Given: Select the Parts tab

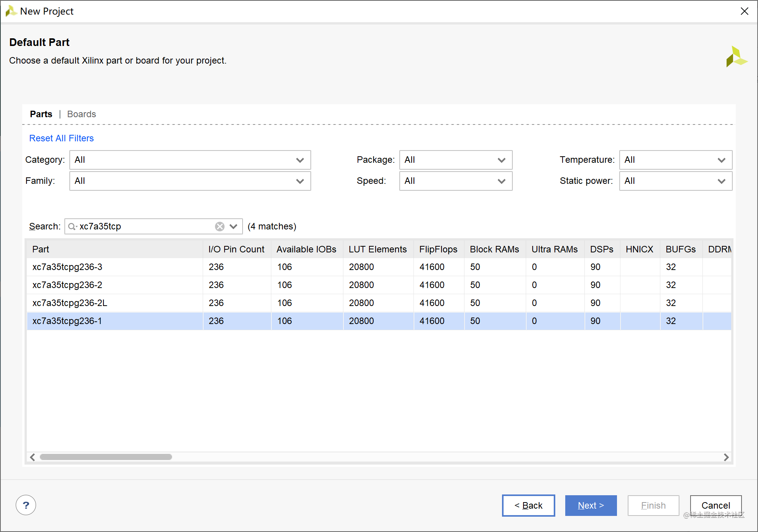Looking at the screenshot, I should [41, 114].
